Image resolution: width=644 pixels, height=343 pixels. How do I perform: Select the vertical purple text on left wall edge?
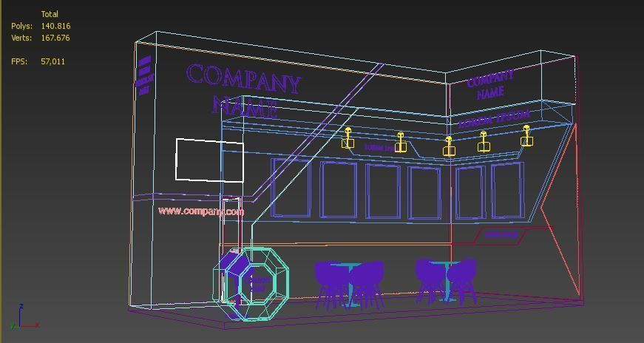tap(143, 75)
